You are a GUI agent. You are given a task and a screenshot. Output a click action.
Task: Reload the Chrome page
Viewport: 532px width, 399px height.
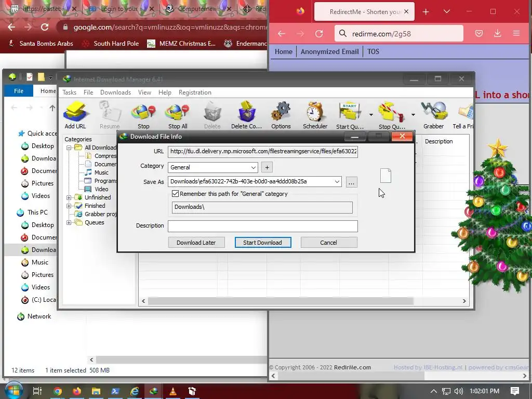(45, 27)
